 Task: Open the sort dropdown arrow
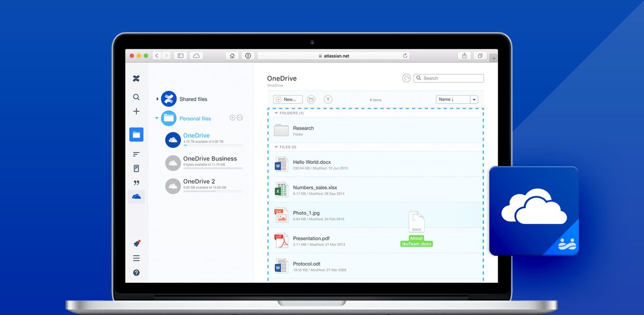(474, 100)
